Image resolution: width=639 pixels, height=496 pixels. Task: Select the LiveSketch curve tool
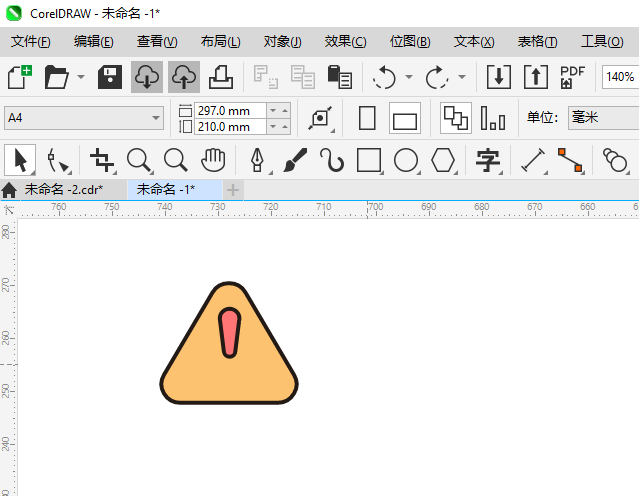[x=332, y=160]
